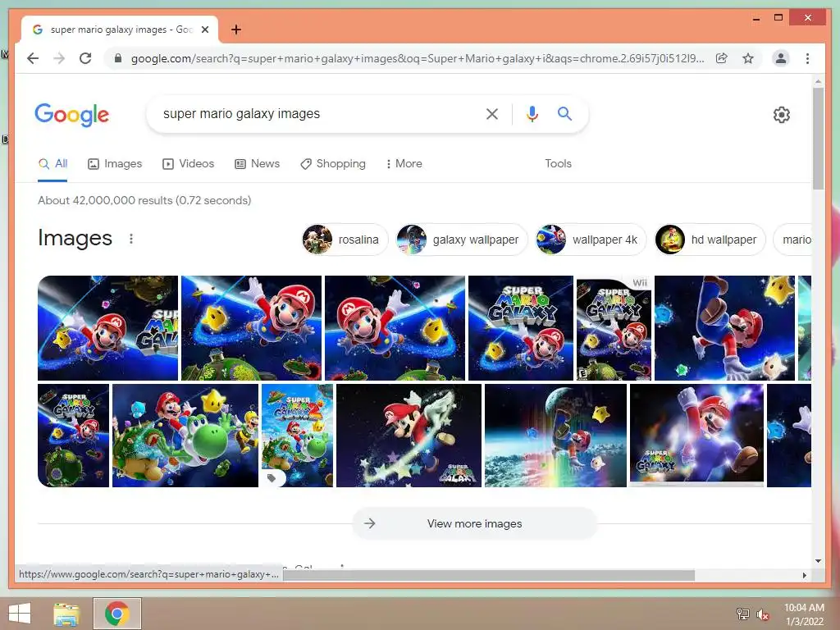The width and height of the screenshot is (840, 630).
Task: Open Mario trailing white stars thumbnail
Action: [409, 436]
